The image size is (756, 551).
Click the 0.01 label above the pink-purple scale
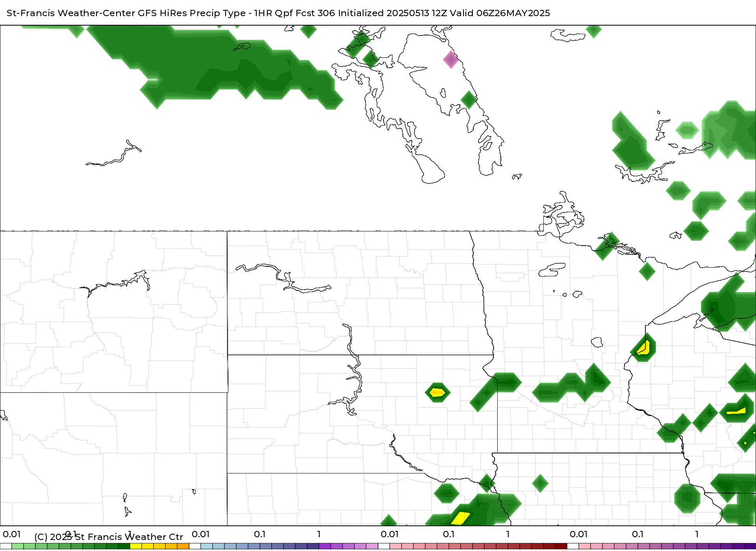(579, 534)
